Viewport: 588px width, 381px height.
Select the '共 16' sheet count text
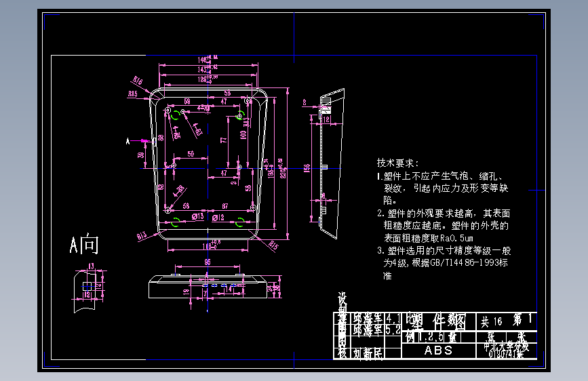tap(491, 321)
